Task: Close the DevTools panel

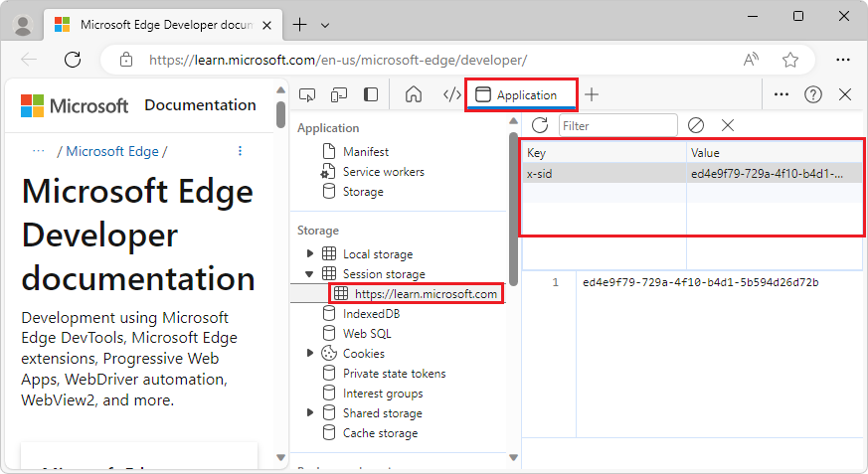Action: (x=845, y=94)
